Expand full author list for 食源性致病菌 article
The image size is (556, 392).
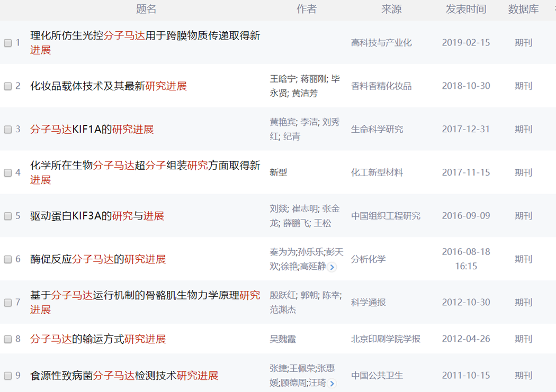point(332,384)
